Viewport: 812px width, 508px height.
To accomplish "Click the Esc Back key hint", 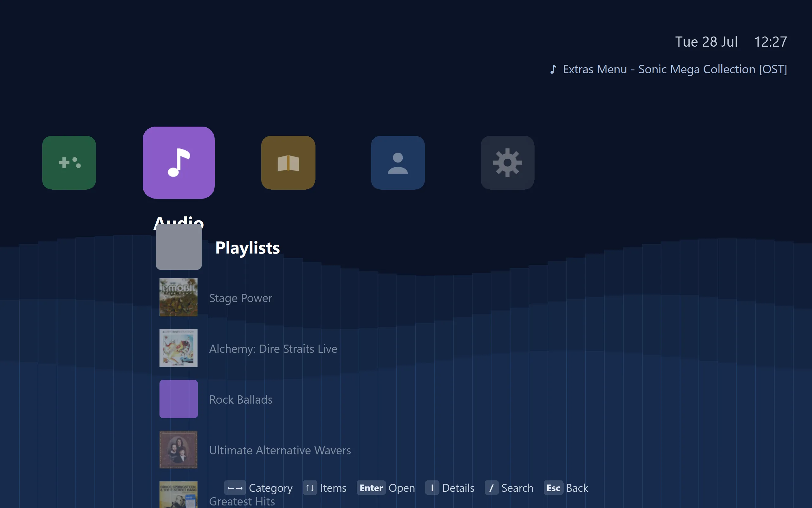I will 566,488.
